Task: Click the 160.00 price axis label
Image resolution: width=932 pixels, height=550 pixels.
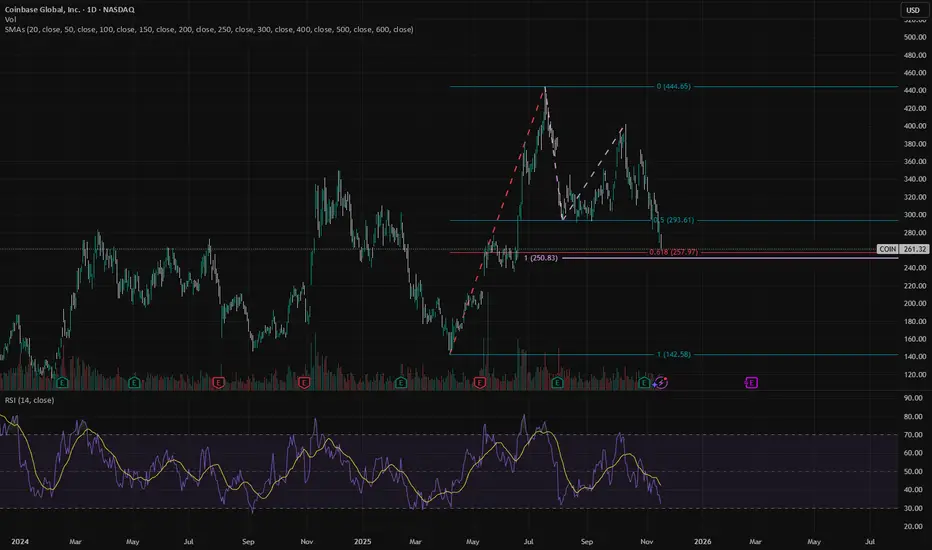Action: (x=915, y=339)
